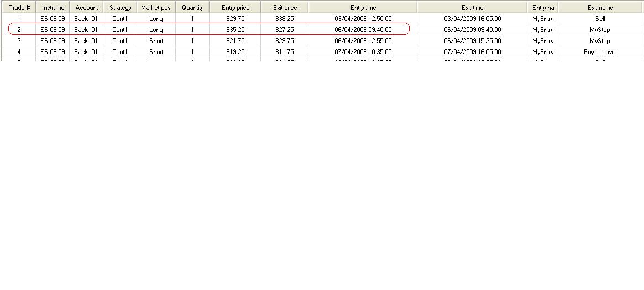Click Cont1 in trade 1 row
This screenshot has width=644, height=290.
(x=120, y=19)
